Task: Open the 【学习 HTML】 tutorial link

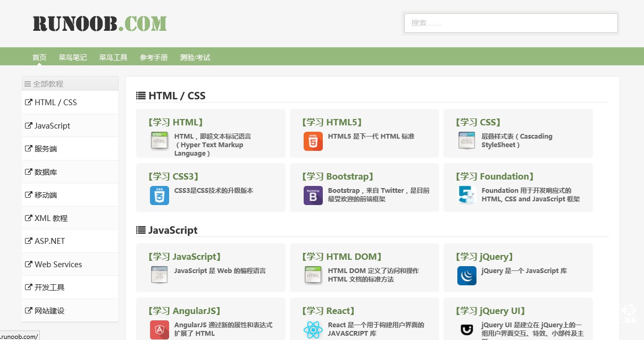Action: 174,122
